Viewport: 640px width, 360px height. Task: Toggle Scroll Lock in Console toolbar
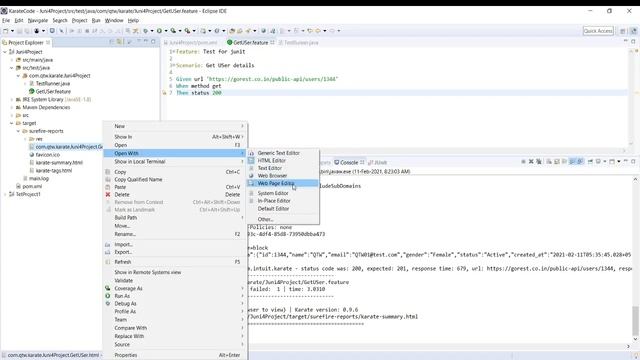557,162
